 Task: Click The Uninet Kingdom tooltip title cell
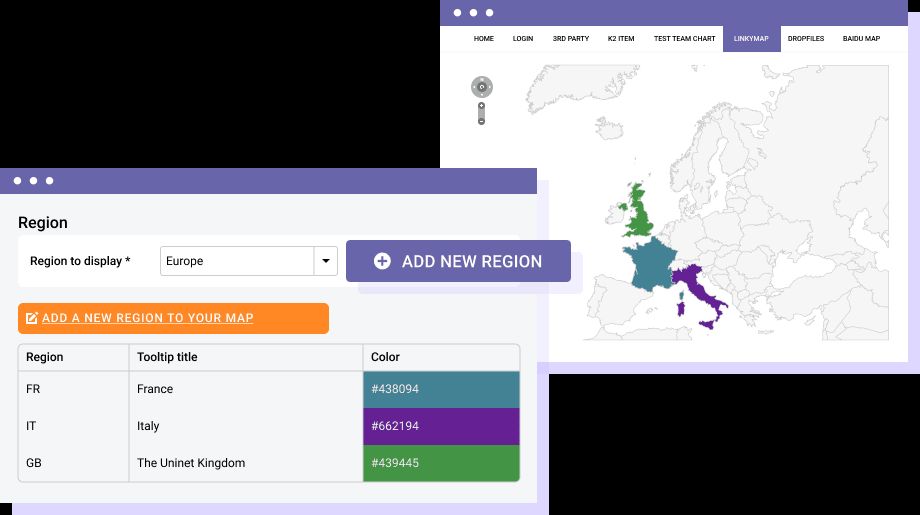click(246, 463)
